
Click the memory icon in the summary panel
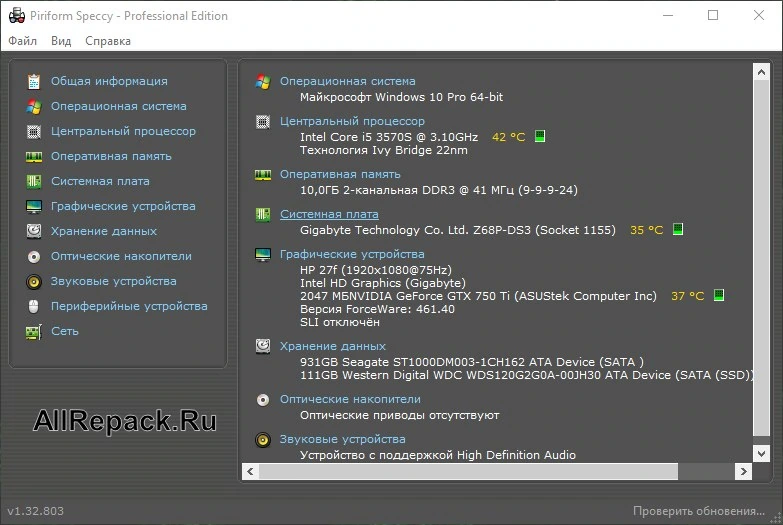(x=263, y=175)
